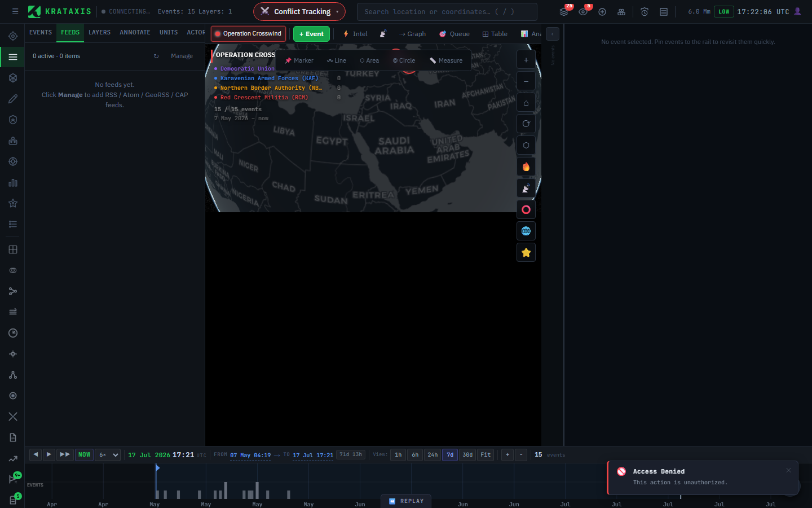Viewport: 812px width, 508px height.
Task: Open the eye watch icon with the 5 badge
Action: (x=583, y=11)
